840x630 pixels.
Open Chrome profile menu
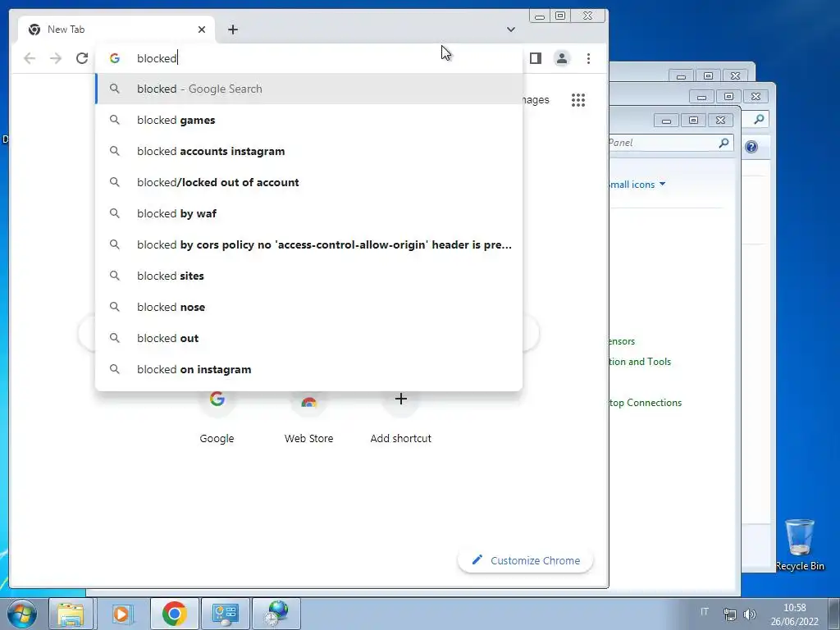pyautogui.click(x=561, y=58)
